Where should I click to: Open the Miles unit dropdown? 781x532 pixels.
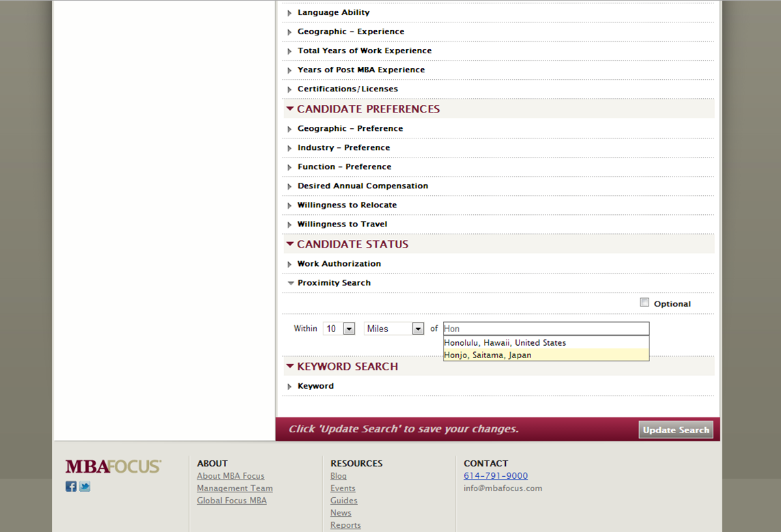[x=394, y=329]
